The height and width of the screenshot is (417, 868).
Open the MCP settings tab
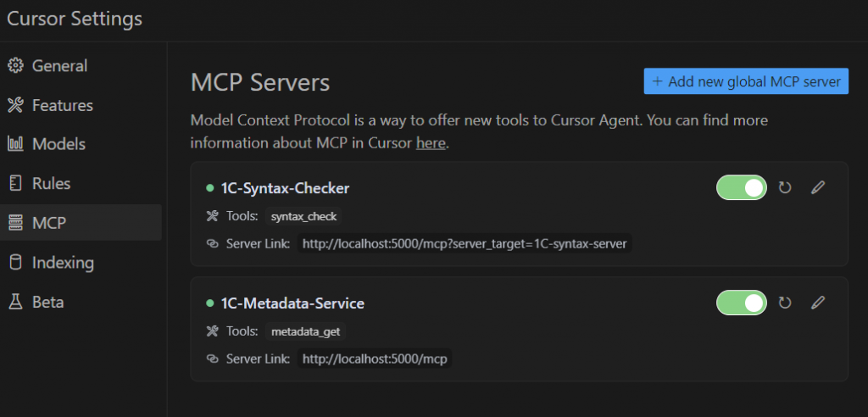(x=81, y=223)
